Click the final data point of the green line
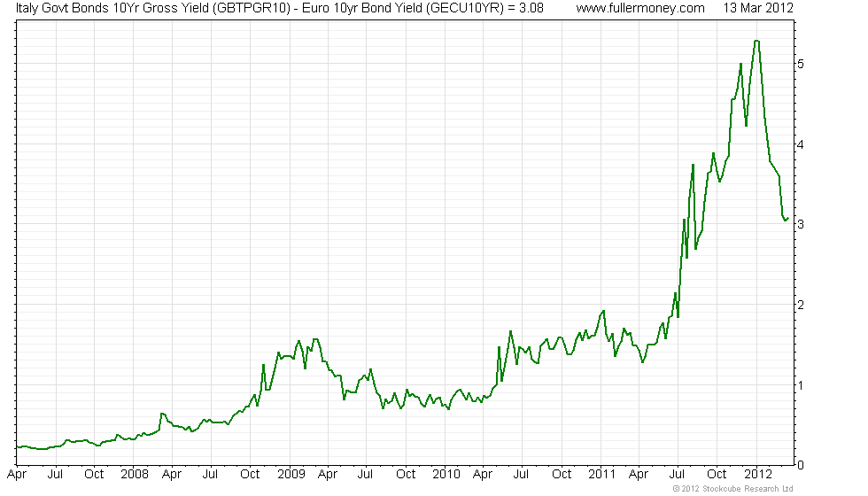This screenshot has height=496, width=868. [787, 218]
